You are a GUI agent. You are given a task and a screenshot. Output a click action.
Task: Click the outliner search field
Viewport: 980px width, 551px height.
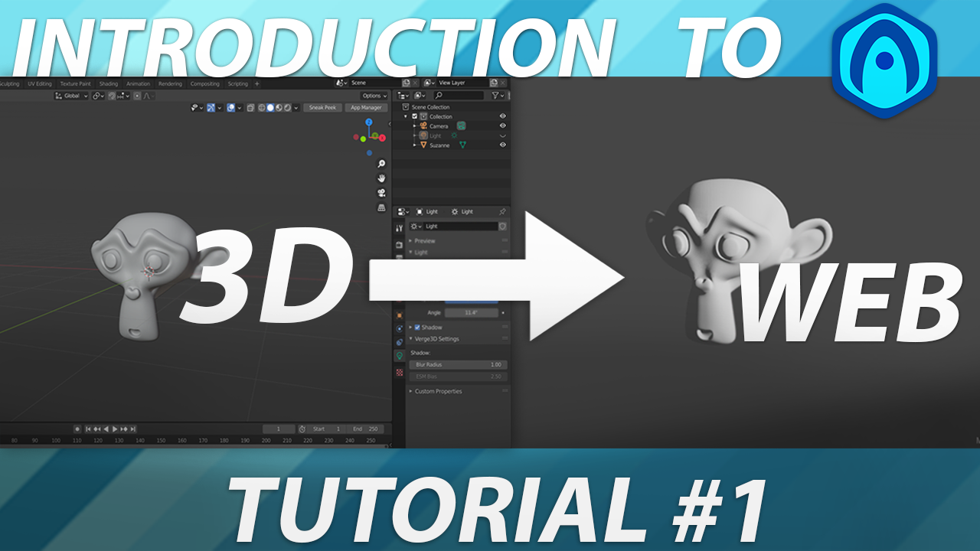[459, 96]
